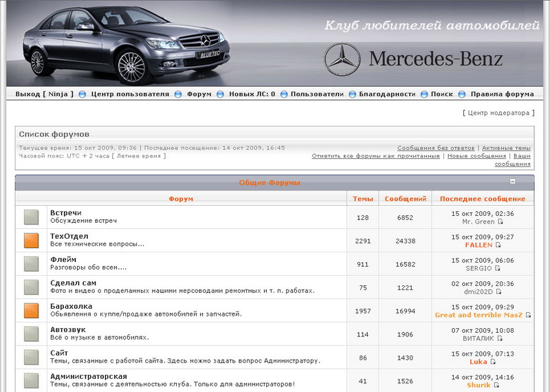Viewport: 550px width, 392px height.
Task: Click Отметить все форумы как прочитанные
Action: 375,156
